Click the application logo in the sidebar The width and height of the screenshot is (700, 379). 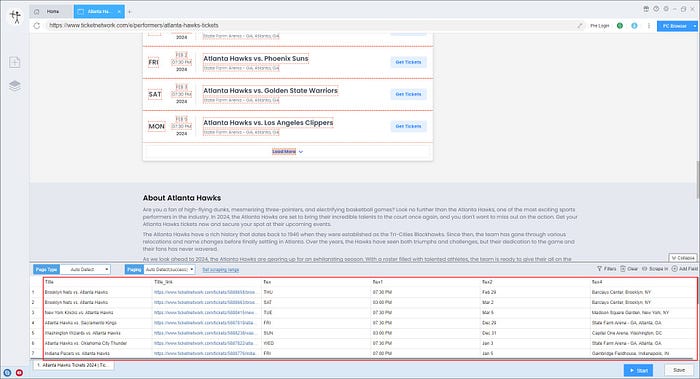(16, 17)
